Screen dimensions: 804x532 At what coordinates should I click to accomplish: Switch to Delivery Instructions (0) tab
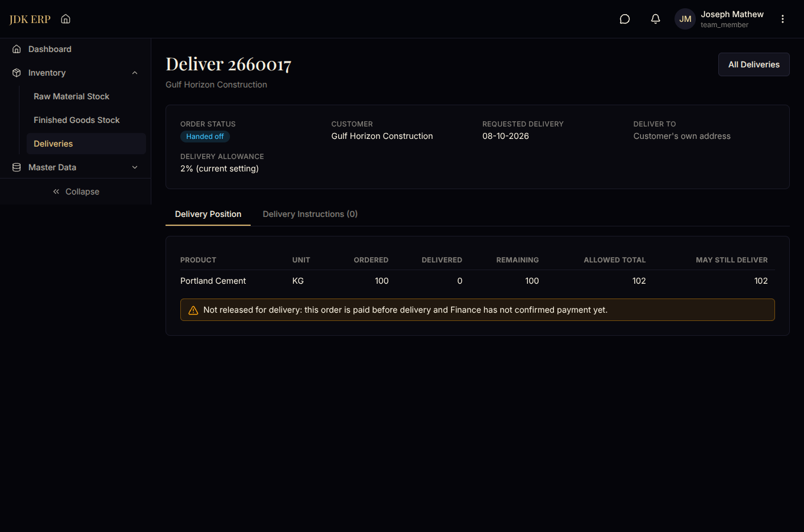(x=310, y=214)
